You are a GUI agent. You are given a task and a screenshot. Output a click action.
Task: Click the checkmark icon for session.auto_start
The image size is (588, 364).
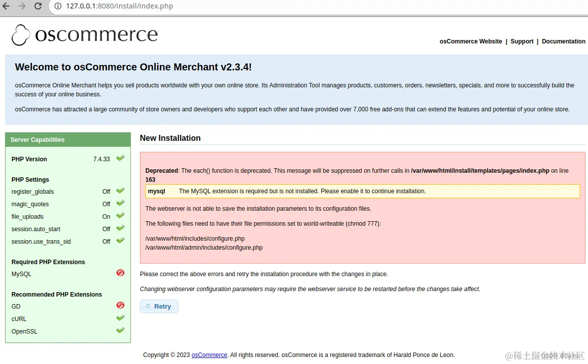point(120,228)
